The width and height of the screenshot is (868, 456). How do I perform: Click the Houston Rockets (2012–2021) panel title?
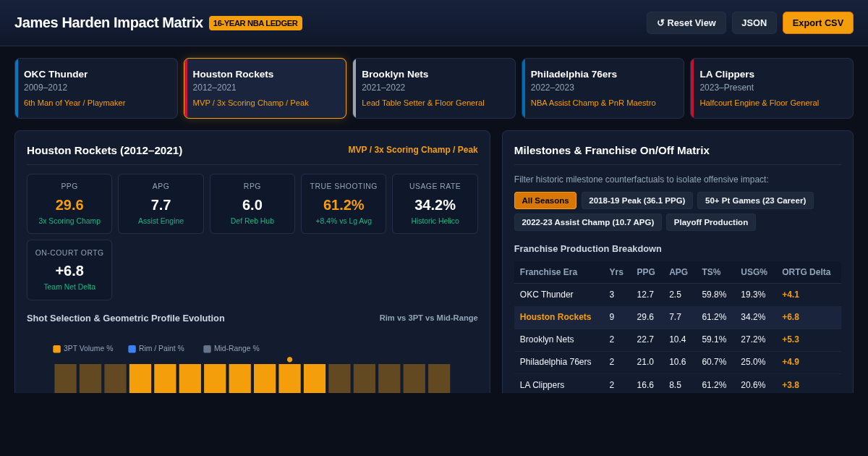(105, 150)
